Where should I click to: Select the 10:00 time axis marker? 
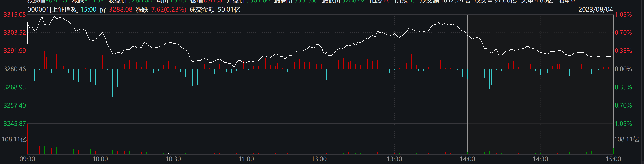pos(100,159)
